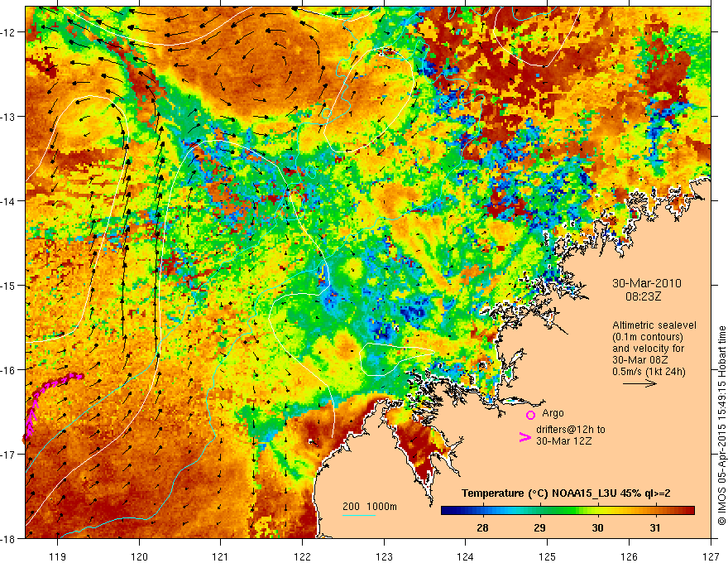The height and width of the screenshot is (563, 728).
Task: Click longitude axis label 122
Action: (x=302, y=556)
